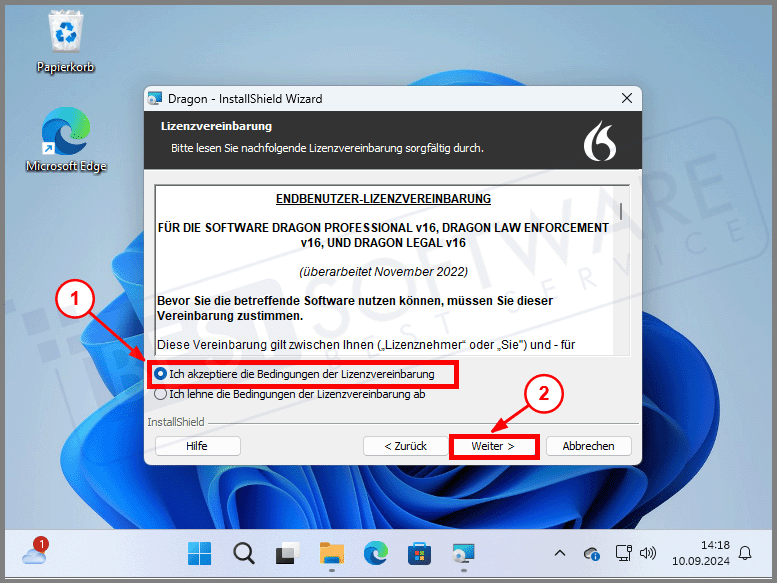Viewport: 777px width, 583px height.
Task: Open File Explorer from the taskbar
Action: 332,553
